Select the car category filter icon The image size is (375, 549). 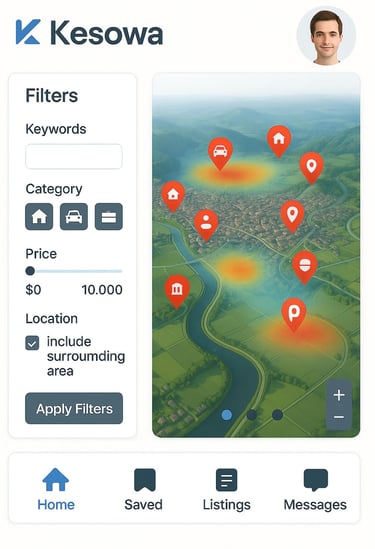click(x=74, y=216)
